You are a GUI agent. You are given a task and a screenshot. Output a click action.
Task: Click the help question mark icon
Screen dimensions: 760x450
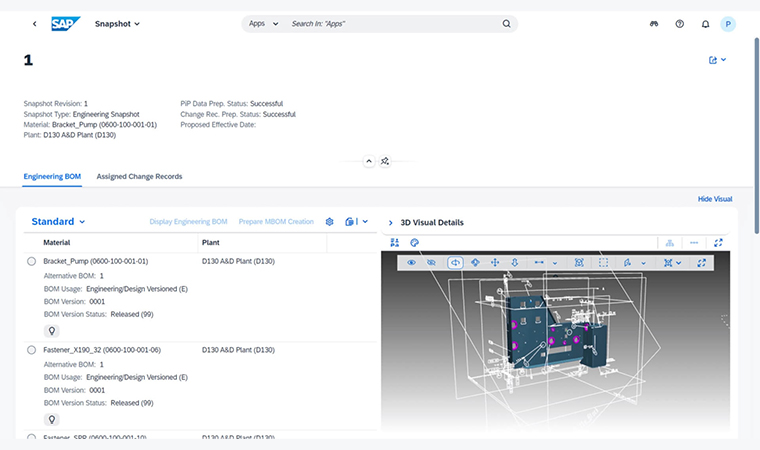680,23
